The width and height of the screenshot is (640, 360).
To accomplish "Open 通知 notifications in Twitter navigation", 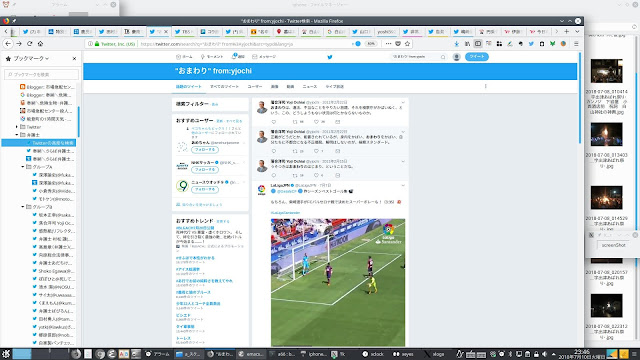I will coord(238,57).
